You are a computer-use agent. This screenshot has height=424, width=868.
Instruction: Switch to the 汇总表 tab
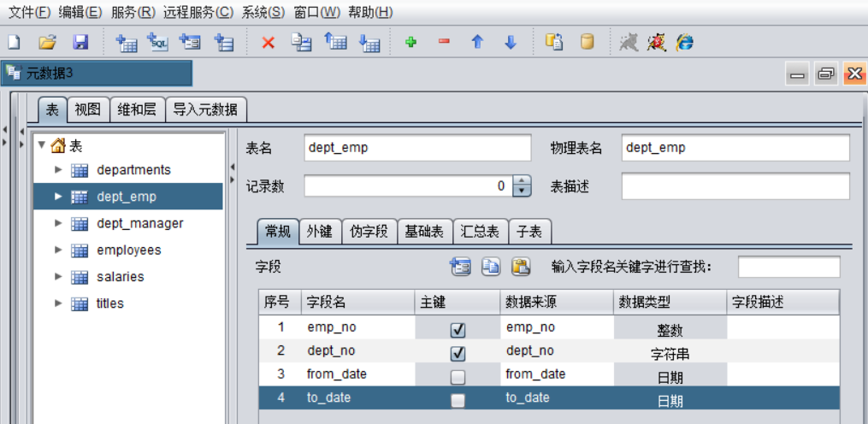point(480,232)
